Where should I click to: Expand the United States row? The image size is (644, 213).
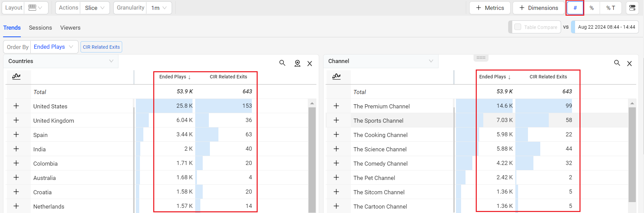pos(16,106)
